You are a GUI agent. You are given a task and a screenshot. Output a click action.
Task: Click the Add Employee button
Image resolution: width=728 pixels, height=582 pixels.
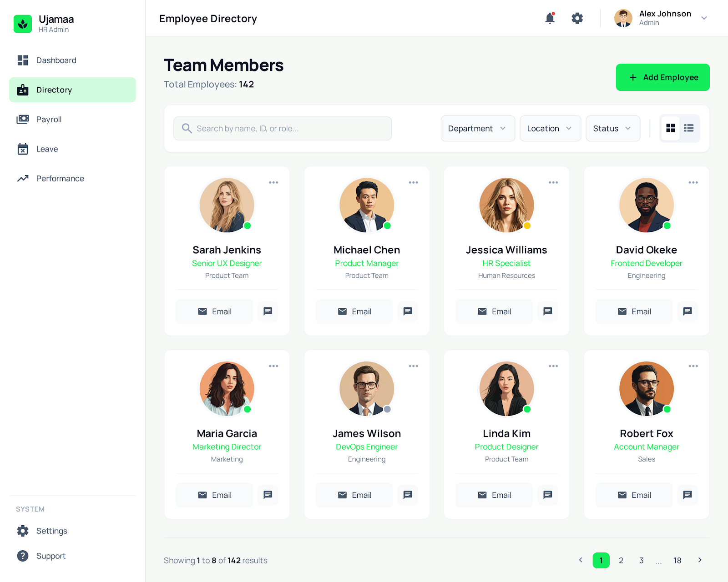[x=662, y=77]
